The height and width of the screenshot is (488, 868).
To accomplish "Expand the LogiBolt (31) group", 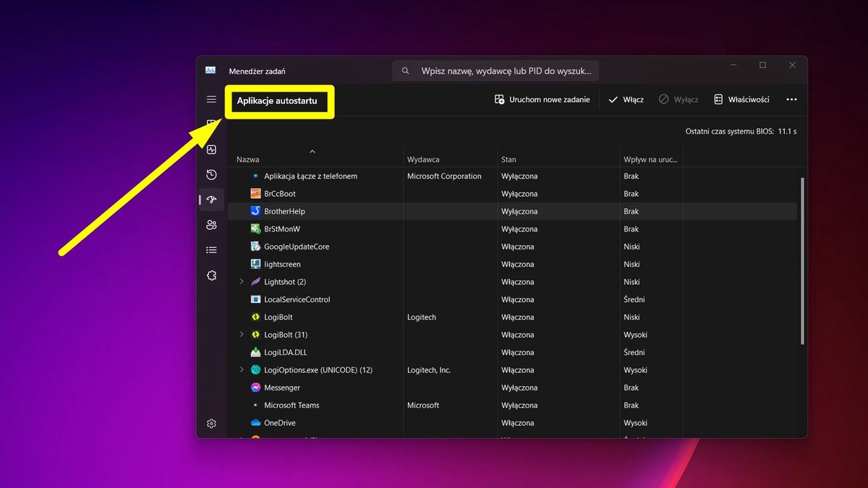I will 242,334.
